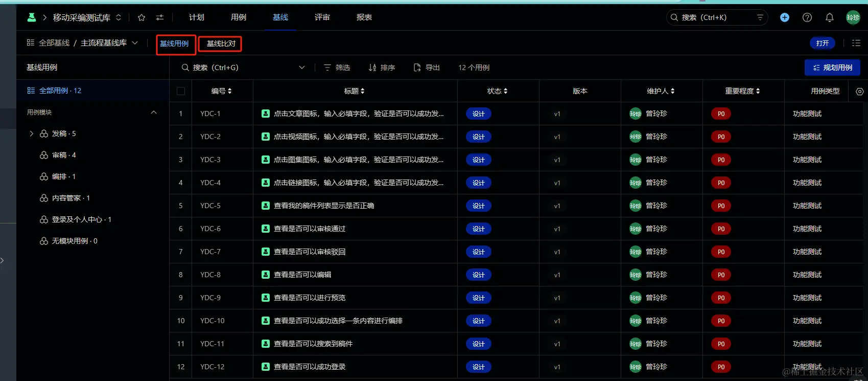
Task: Click the test case icon of YDC-1
Action: point(266,114)
